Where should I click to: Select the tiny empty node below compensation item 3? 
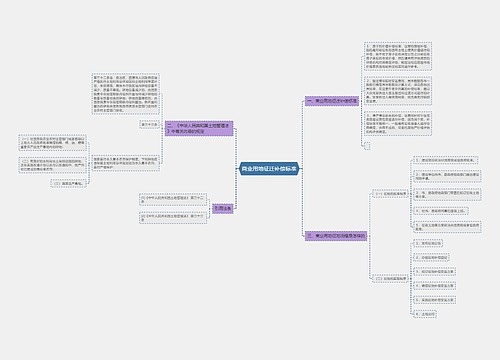pyautogui.click(x=367, y=145)
